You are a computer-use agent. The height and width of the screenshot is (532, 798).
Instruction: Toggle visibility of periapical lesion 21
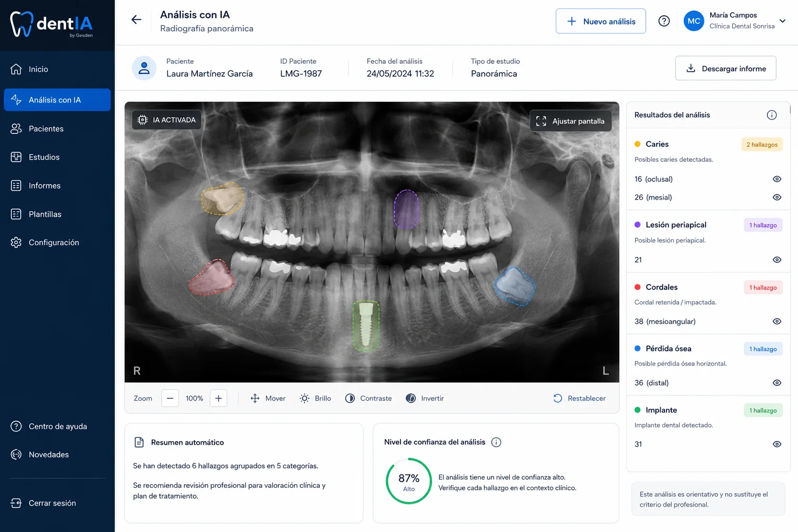pyautogui.click(x=777, y=260)
